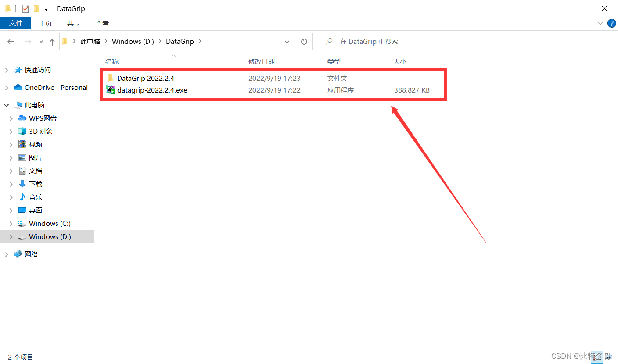This screenshot has width=618, height=364.
Task: Refresh the DataGrip folder view
Action: click(304, 42)
